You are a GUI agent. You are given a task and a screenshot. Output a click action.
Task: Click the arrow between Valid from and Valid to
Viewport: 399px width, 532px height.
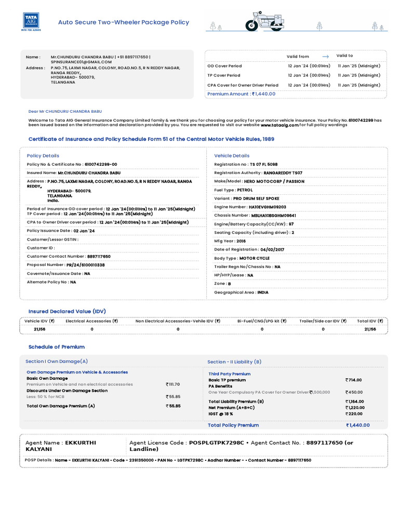pos(325,56)
